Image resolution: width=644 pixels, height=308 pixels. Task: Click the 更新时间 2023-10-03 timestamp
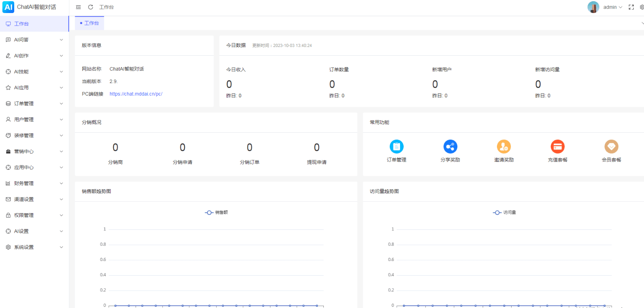[x=282, y=45]
